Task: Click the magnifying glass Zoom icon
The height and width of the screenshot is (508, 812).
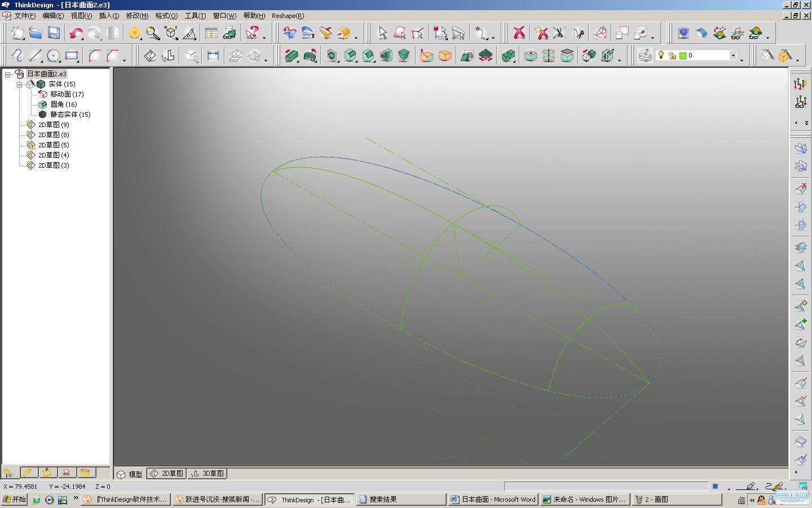Action: 153,33
